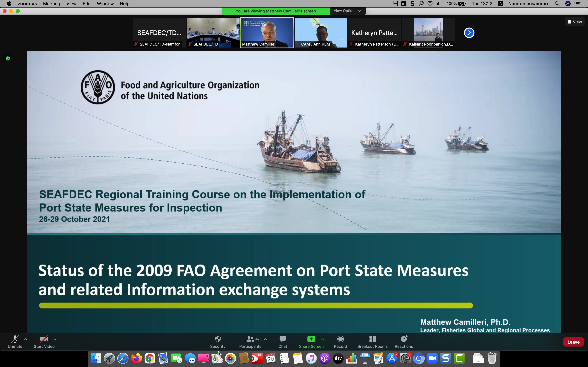Show next participants with blue arrow
588x367 pixels.
pyautogui.click(x=469, y=33)
